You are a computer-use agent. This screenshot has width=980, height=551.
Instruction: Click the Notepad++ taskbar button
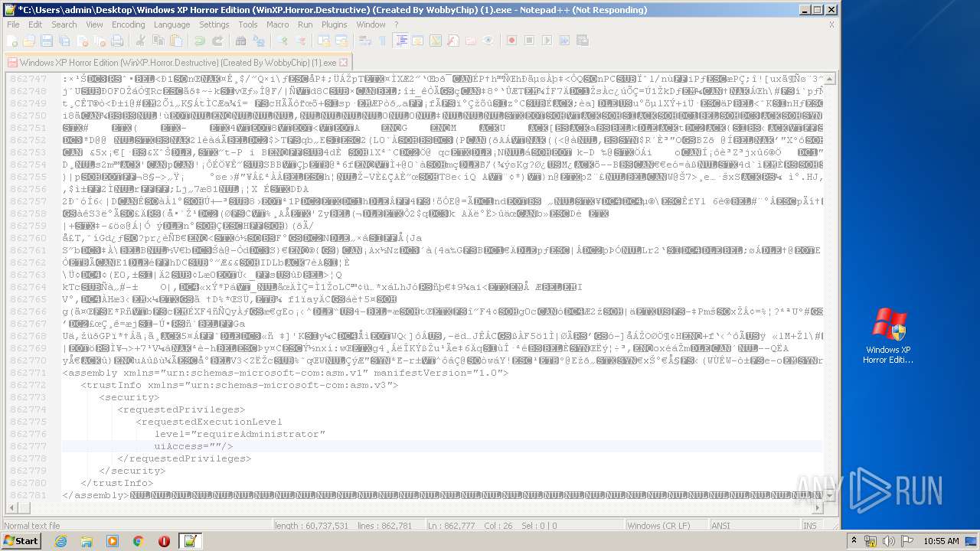coord(190,541)
